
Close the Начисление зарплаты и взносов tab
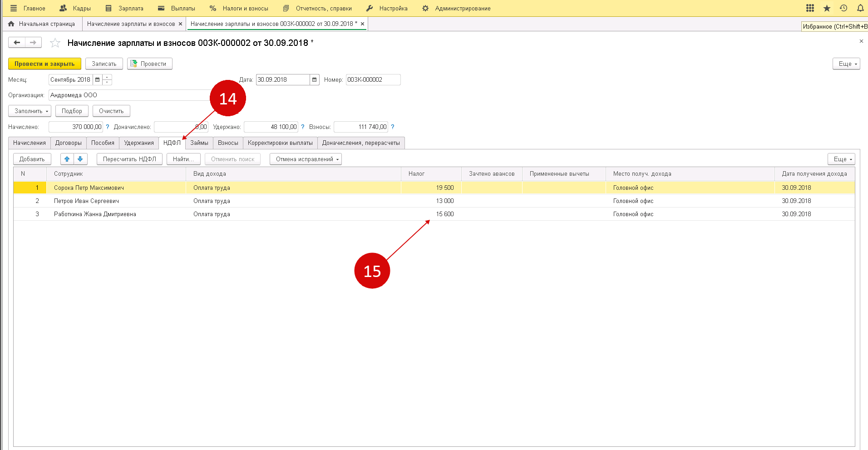[x=180, y=24]
